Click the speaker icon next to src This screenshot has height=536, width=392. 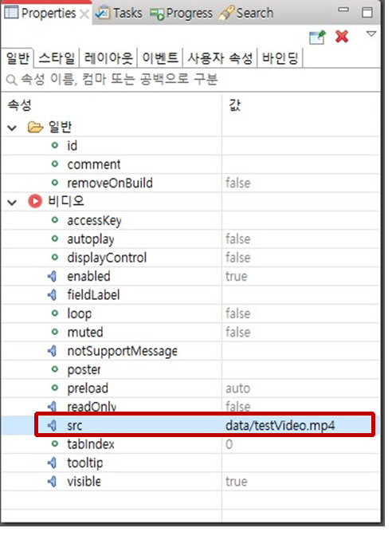click(x=53, y=426)
